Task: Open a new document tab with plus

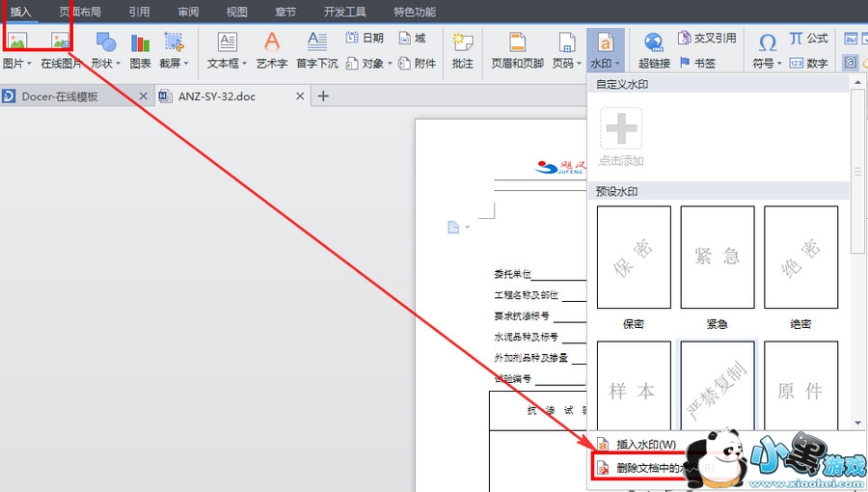Action: (323, 96)
